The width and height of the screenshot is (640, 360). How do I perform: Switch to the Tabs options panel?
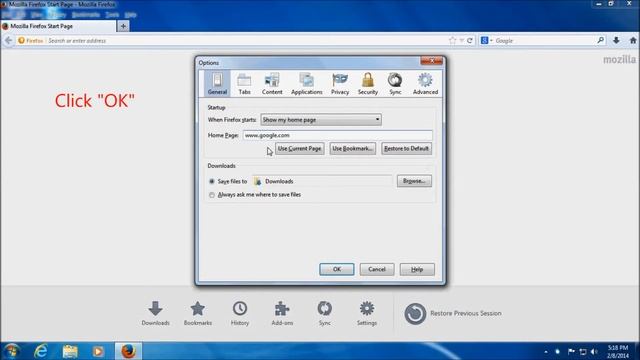tap(244, 84)
